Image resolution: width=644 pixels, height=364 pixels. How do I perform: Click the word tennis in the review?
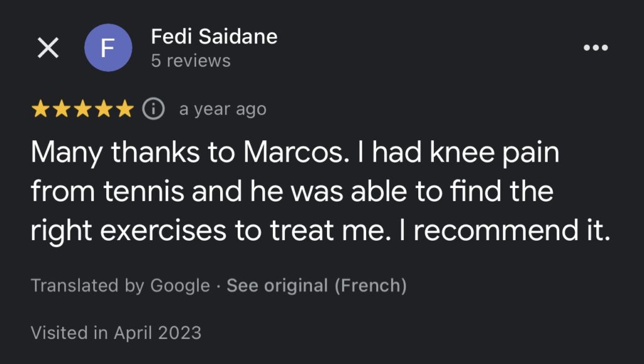click(144, 191)
